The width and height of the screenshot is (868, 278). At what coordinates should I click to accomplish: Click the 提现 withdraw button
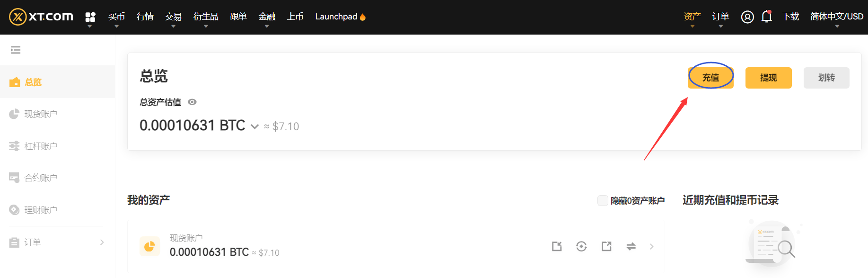coord(768,78)
